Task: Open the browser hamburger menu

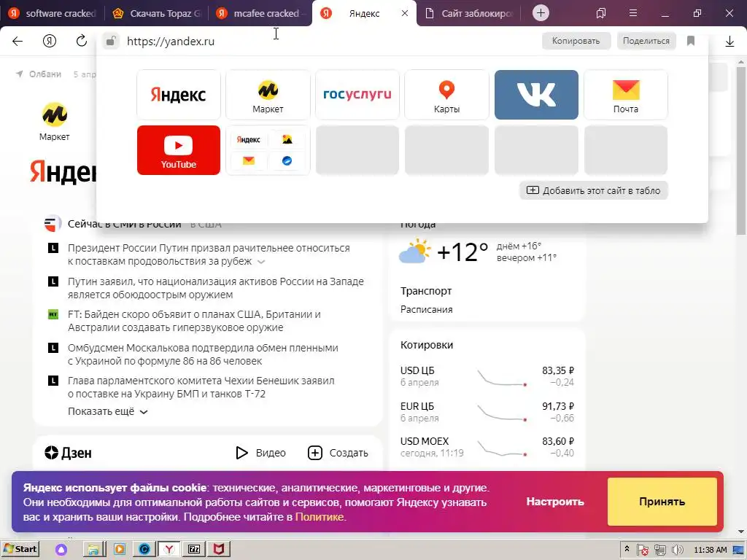Action: pos(633,13)
